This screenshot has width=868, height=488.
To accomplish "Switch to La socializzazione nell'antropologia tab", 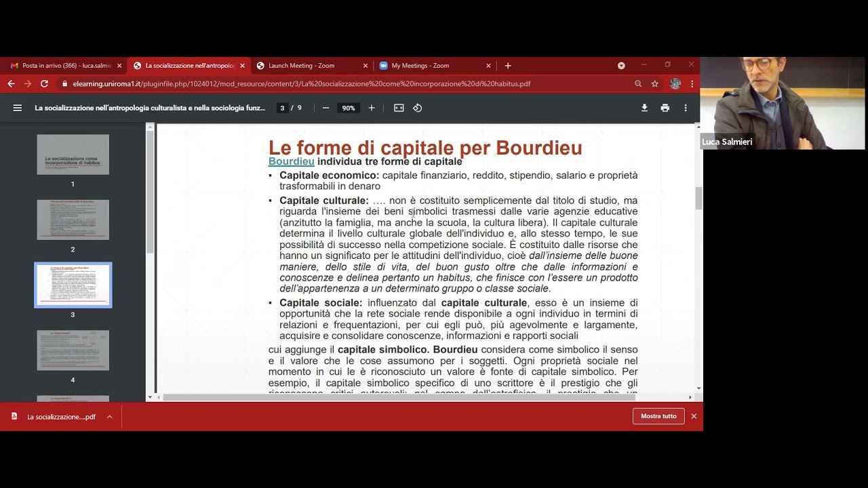I will (188, 66).
